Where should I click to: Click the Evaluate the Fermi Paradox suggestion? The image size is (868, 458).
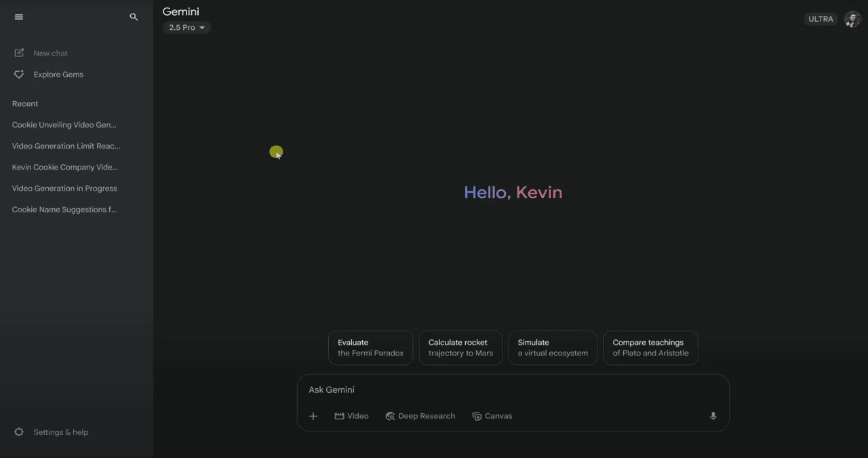pos(370,347)
